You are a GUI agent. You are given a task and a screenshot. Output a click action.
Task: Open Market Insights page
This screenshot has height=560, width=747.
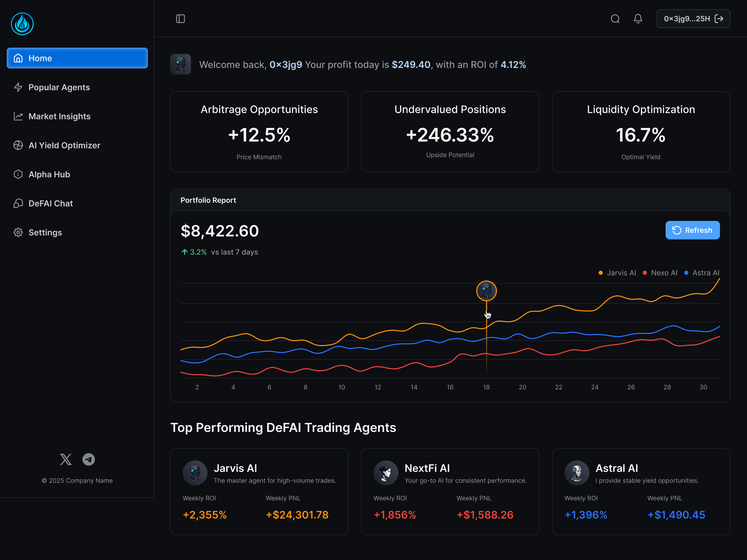point(59,116)
